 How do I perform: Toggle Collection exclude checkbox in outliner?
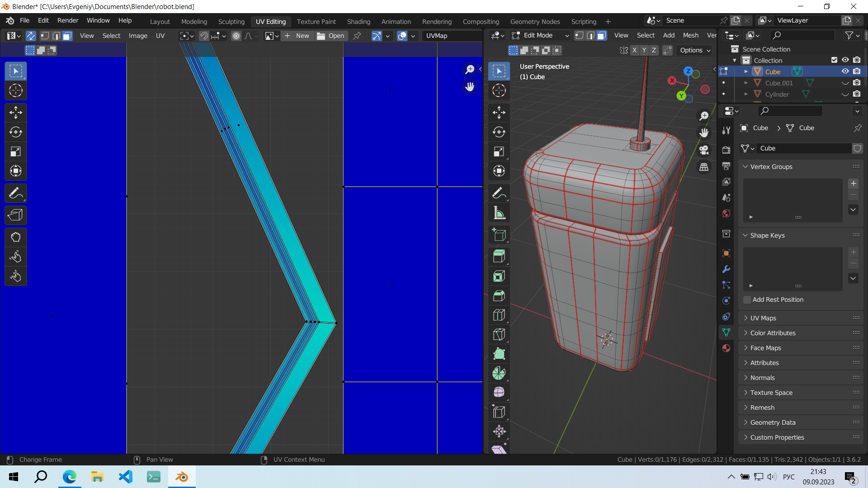coord(834,60)
